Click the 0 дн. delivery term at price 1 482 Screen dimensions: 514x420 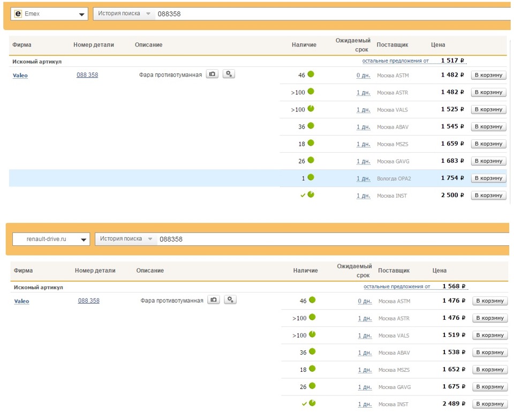tap(364, 76)
